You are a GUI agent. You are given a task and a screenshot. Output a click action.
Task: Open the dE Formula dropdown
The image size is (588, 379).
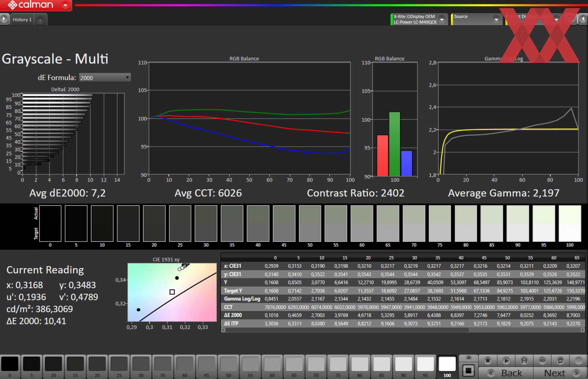[x=105, y=78]
